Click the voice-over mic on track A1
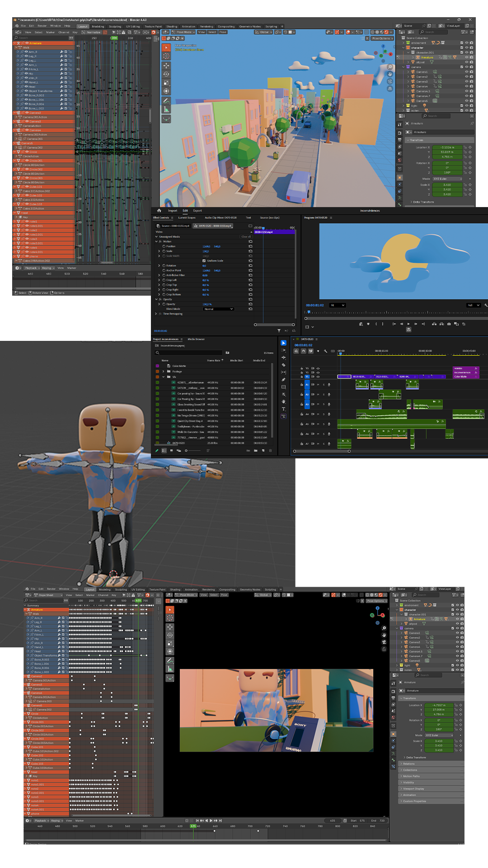This screenshot has width=488, height=868. (329, 385)
